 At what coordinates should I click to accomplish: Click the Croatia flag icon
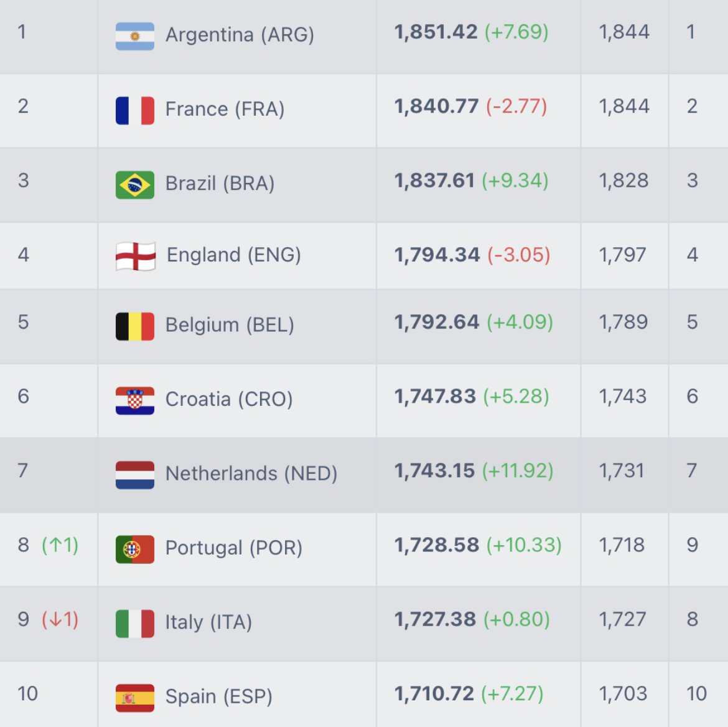pyautogui.click(x=135, y=400)
